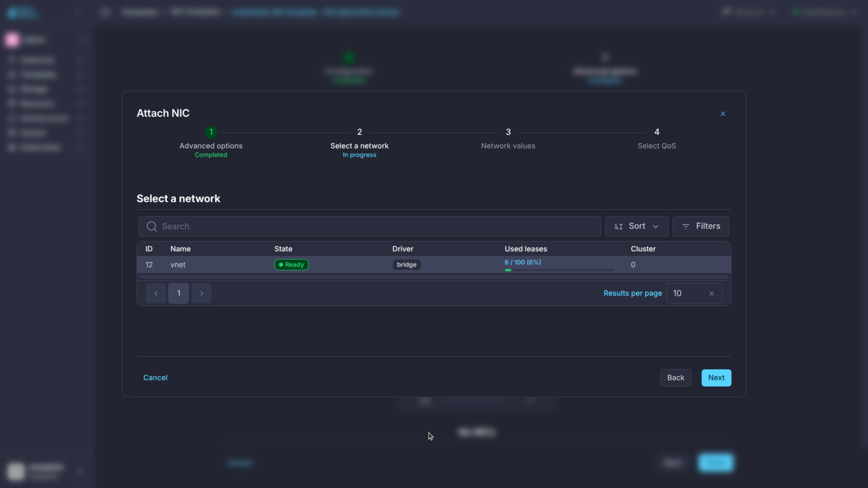
Task: Close the Attach NIC dialog
Action: point(723,114)
